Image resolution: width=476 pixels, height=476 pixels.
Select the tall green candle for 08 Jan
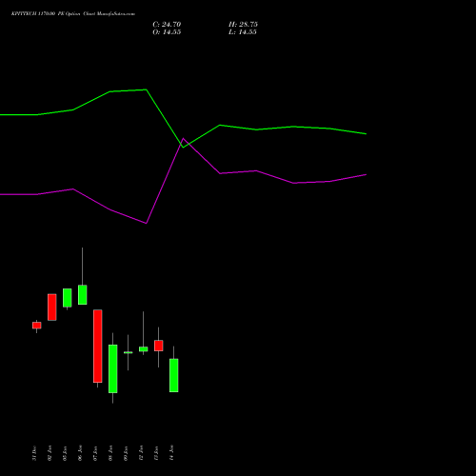[x=113, y=368]
